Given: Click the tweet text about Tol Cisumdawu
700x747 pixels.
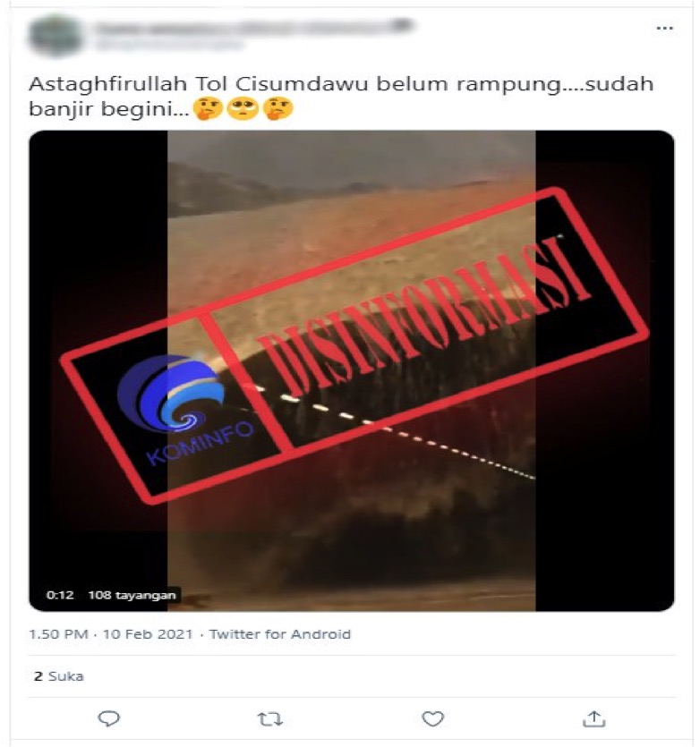Looking at the screenshot, I should pos(341,97).
